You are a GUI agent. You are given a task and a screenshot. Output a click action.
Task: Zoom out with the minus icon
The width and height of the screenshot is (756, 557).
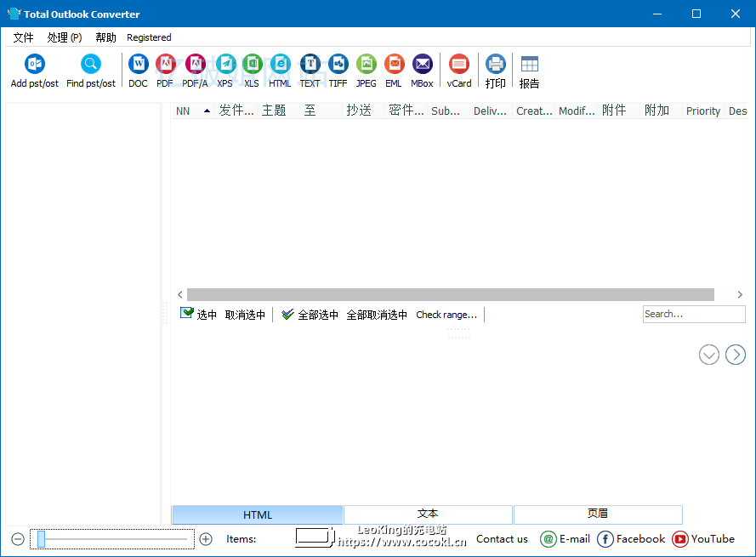pyautogui.click(x=18, y=539)
